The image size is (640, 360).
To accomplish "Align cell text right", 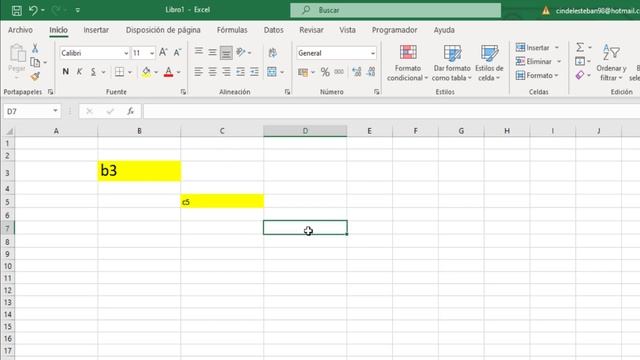I will (x=226, y=72).
